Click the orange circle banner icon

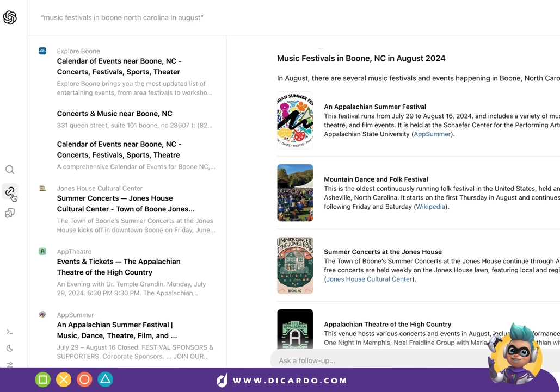coord(84,379)
